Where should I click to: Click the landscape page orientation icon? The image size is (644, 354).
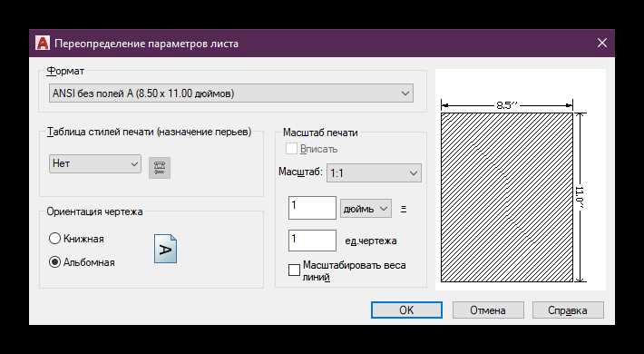[165, 249]
